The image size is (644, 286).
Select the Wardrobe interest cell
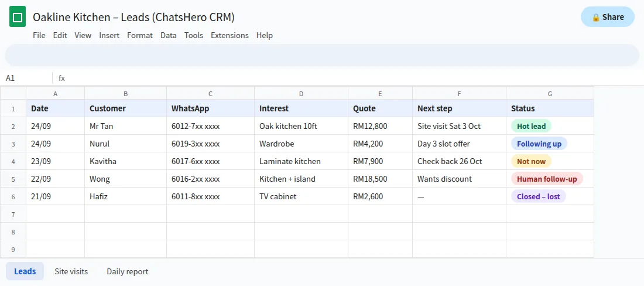(x=301, y=144)
